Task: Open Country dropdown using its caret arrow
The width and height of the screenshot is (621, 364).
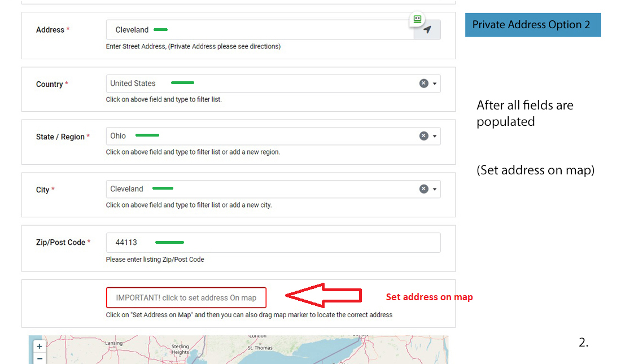Action: (x=435, y=84)
